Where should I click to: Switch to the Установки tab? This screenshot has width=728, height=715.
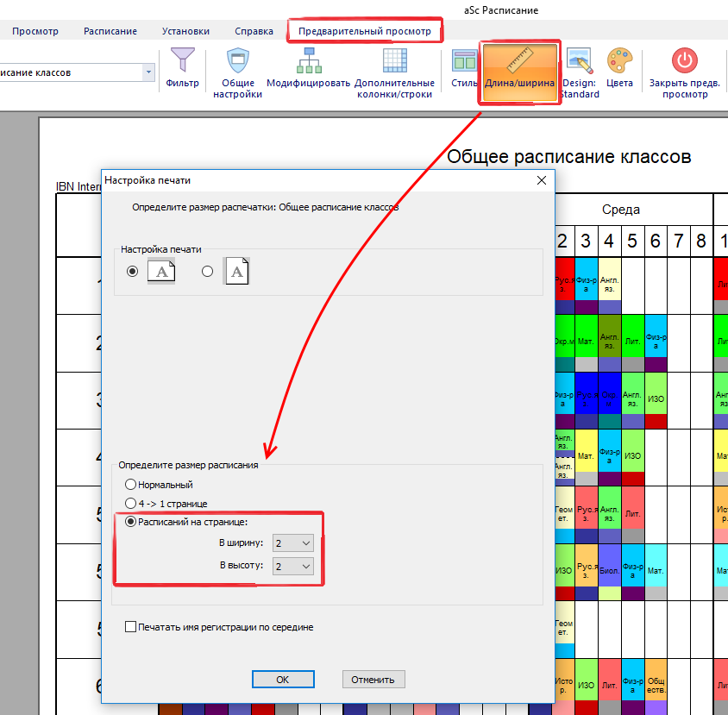pos(185,31)
